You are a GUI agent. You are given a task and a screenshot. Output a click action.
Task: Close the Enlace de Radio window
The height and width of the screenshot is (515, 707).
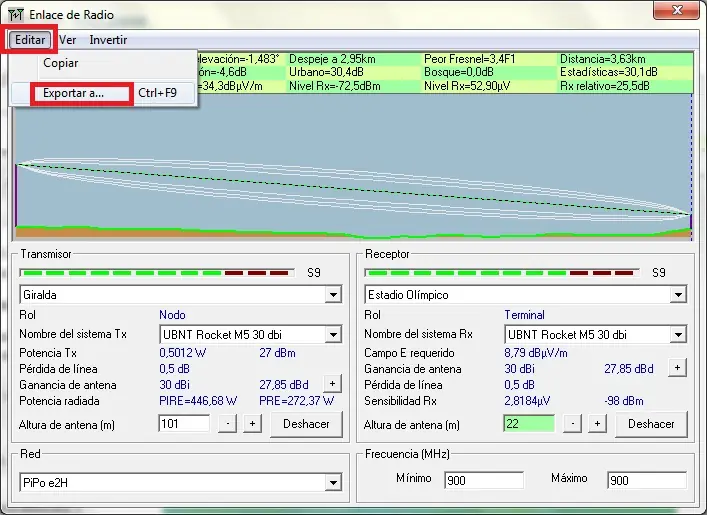[676, 10]
